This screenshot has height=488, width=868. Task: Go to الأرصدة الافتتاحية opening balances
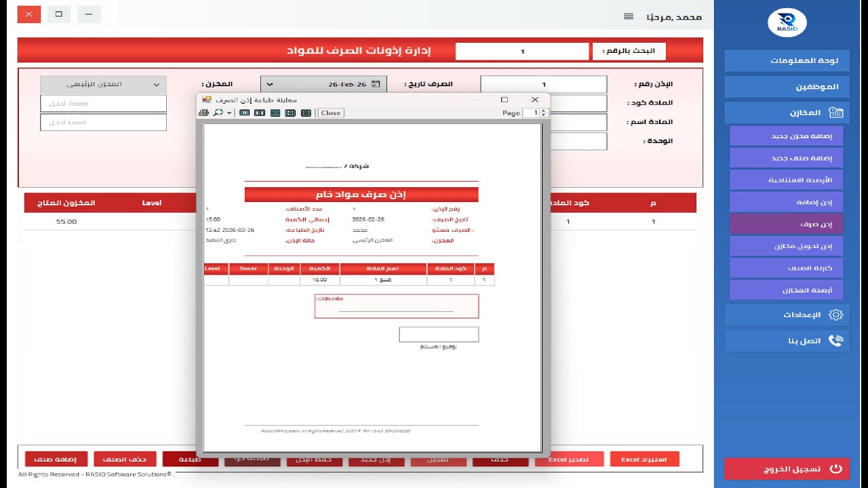787,180
